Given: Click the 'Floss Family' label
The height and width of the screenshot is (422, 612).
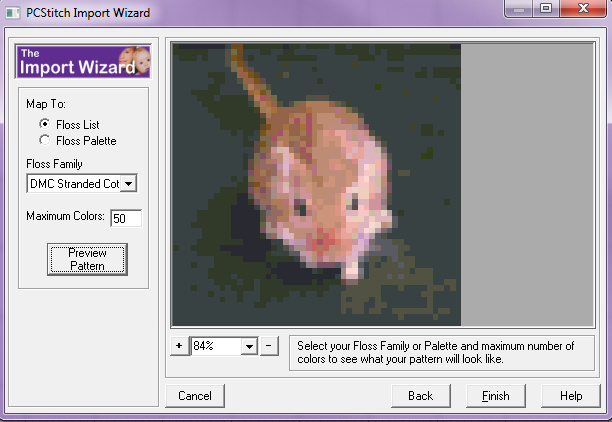Looking at the screenshot, I should pyautogui.click(x=54, y=164).
